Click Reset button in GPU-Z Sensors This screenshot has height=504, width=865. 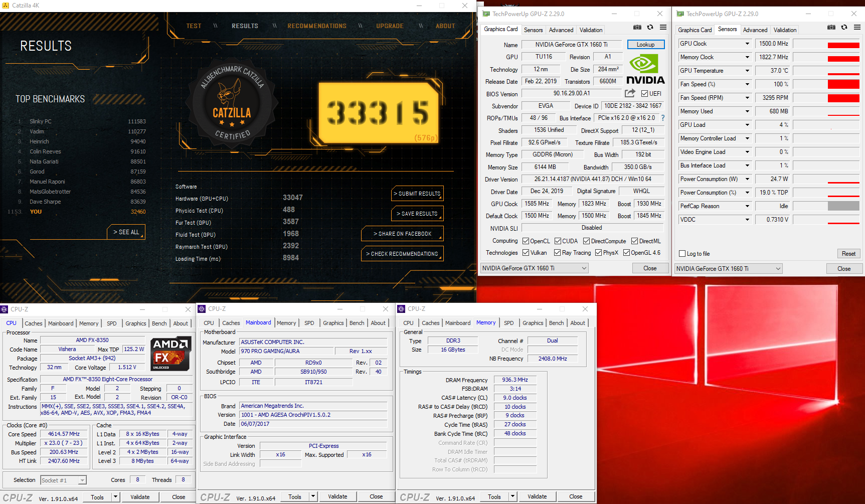(x=848, y=254)
